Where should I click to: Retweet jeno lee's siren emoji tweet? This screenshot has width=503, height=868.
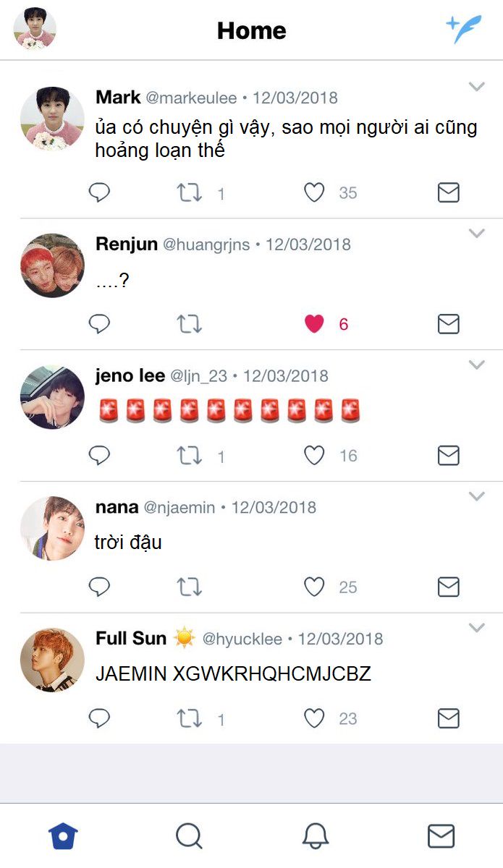[x=190, y=456]
